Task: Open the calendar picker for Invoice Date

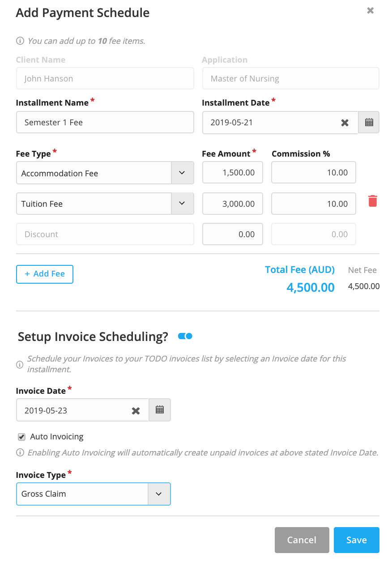Action: click(159, 409)
